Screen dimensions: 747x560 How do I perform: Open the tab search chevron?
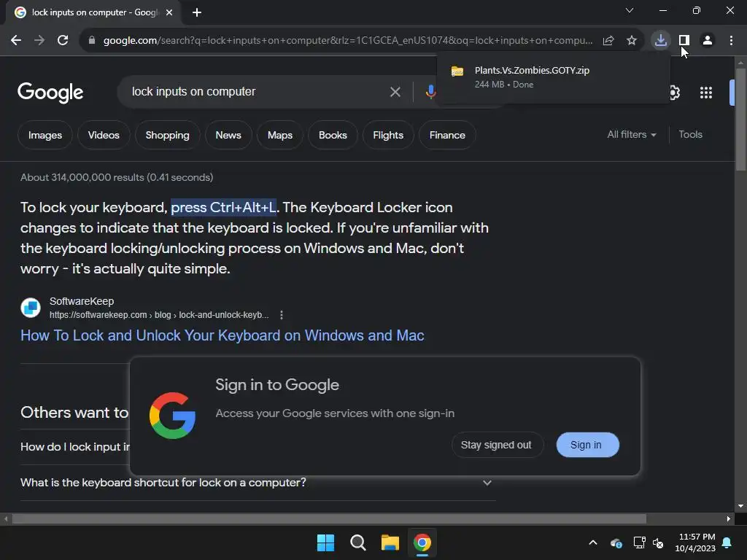pos(630,10)
